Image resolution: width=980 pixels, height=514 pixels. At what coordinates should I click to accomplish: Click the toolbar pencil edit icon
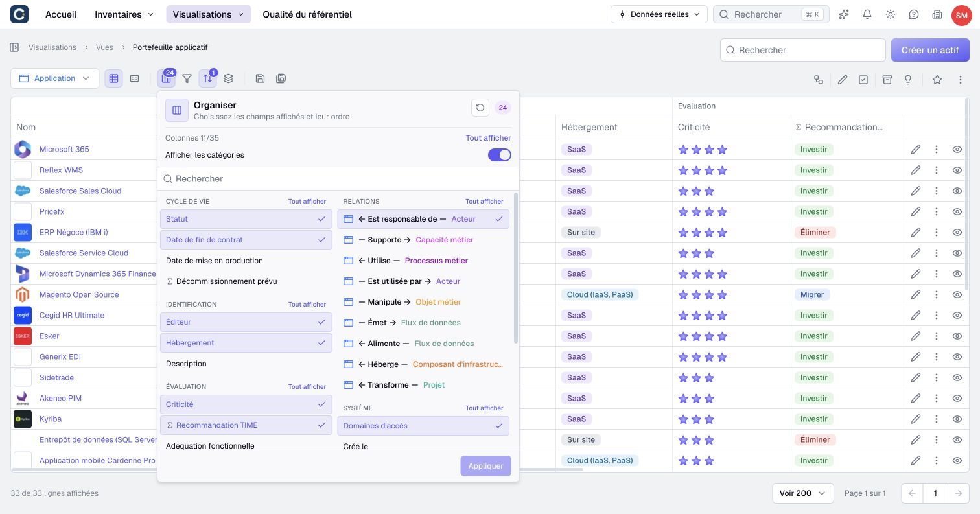(x=842, y=80)
